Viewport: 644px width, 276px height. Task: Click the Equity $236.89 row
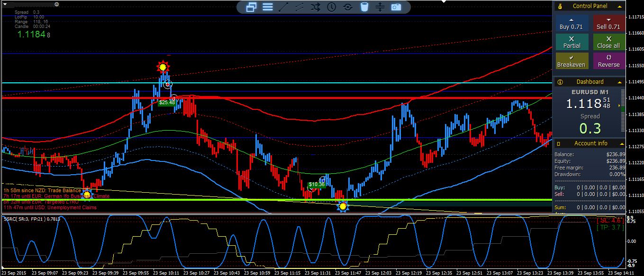590,161
